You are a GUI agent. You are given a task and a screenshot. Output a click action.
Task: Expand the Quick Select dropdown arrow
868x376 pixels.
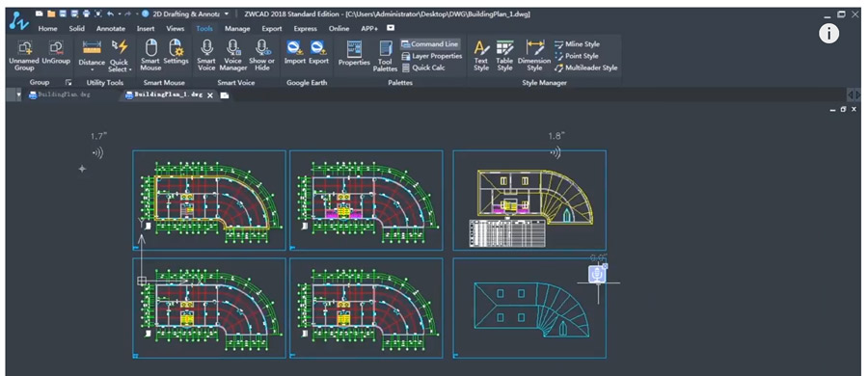click(130, 69)
